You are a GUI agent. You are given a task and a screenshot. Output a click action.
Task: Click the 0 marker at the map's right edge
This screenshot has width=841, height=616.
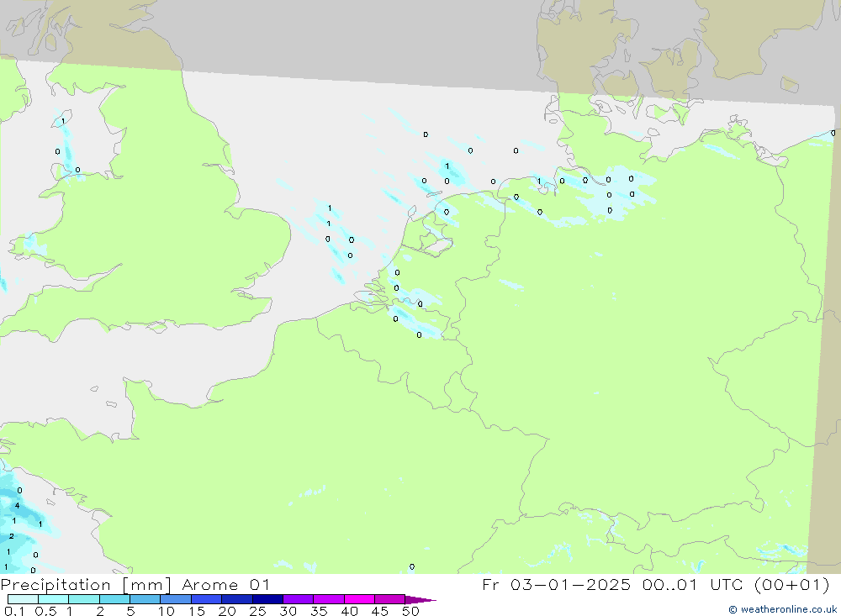click(833, 133)
